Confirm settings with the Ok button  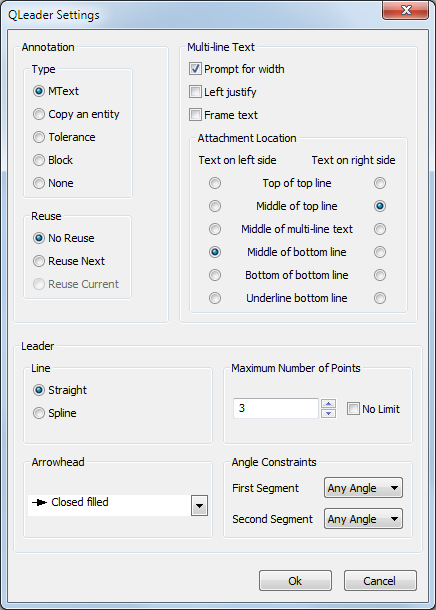[295, 580]
